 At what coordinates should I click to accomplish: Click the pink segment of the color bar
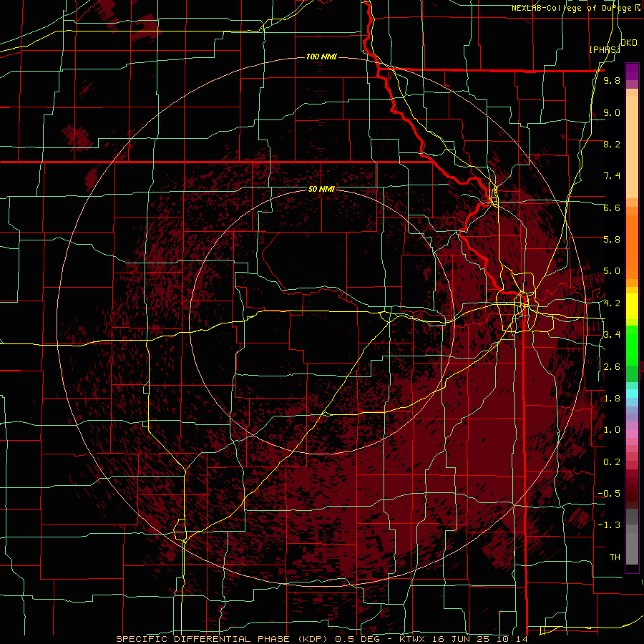click(632, 434)
